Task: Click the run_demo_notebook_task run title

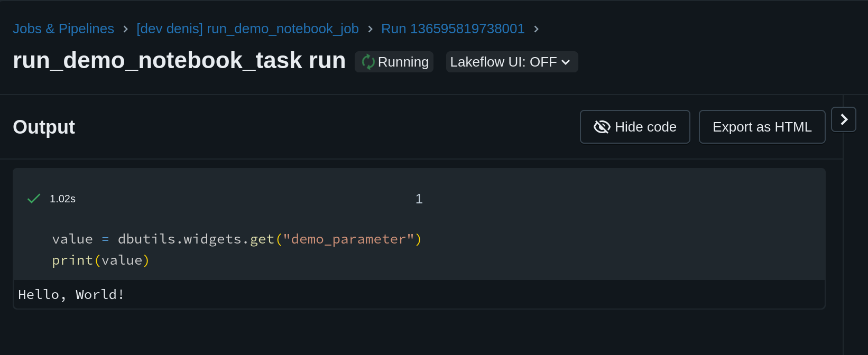Action: (x=179, y=61)
